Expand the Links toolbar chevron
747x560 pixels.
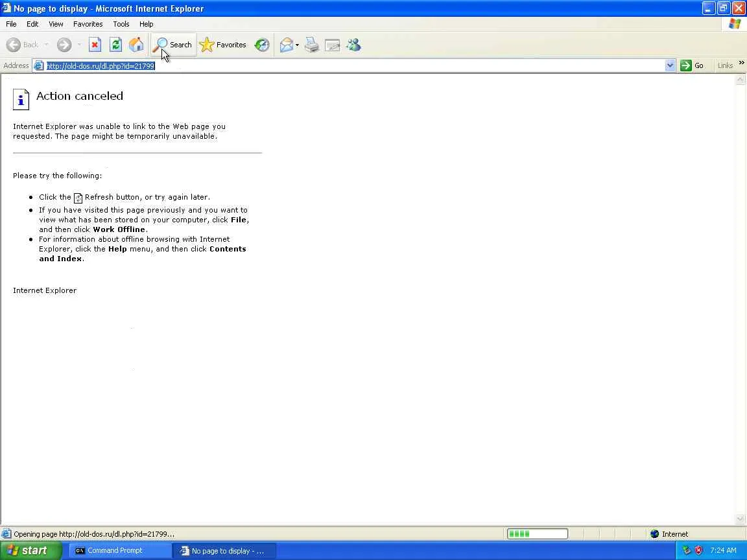coord(741,63)
